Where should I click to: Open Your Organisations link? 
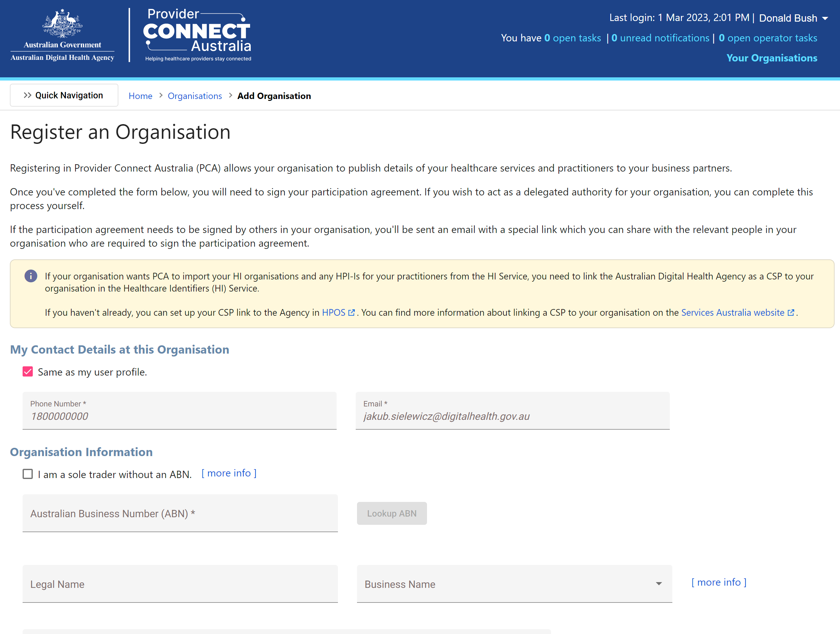(x=772, y=58)
